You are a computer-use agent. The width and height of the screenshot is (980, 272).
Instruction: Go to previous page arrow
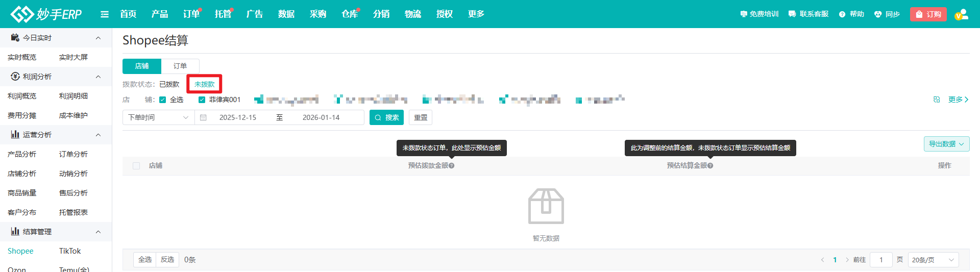point(822,260)
